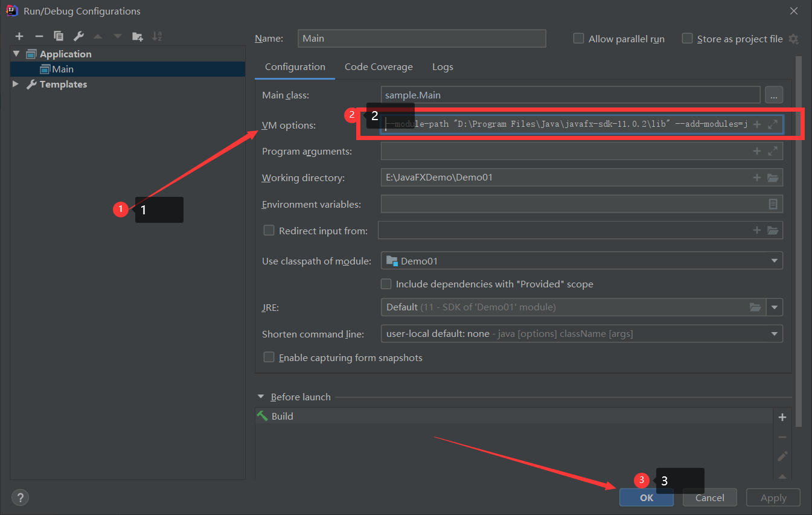Select Main configuration in tree
812x515 pixels.
(x=127, y=69)
